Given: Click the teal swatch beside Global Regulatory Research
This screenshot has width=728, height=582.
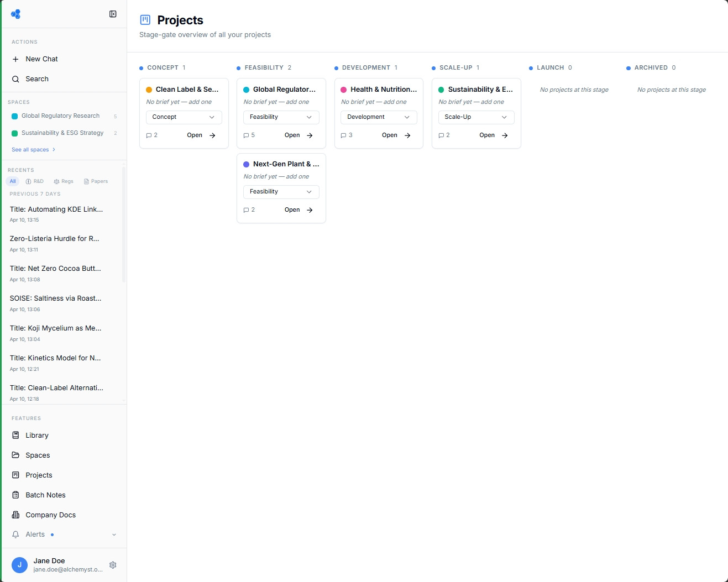Looking at the screenshot, I should point(14,116).
